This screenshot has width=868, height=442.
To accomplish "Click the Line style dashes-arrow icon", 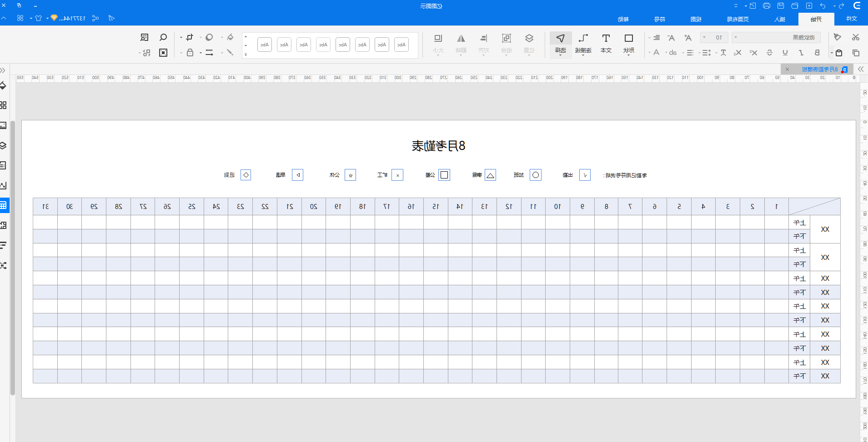I will [209, 53].
